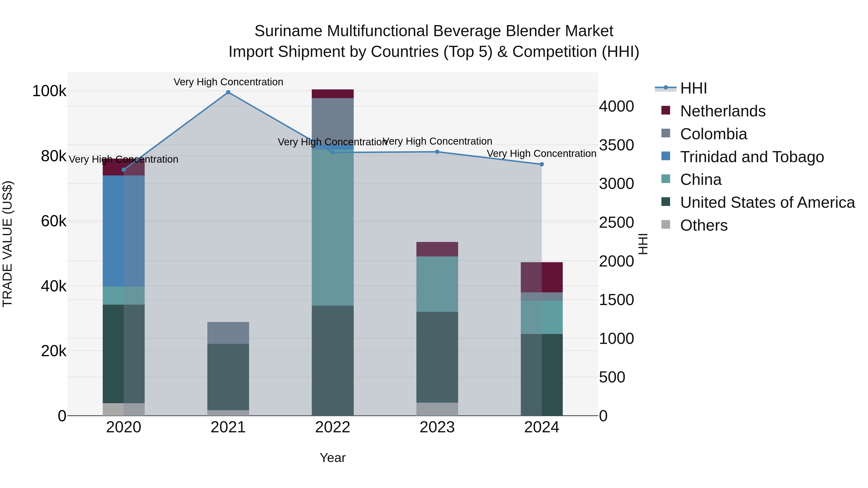Click the chart title text

pos(434,41)
